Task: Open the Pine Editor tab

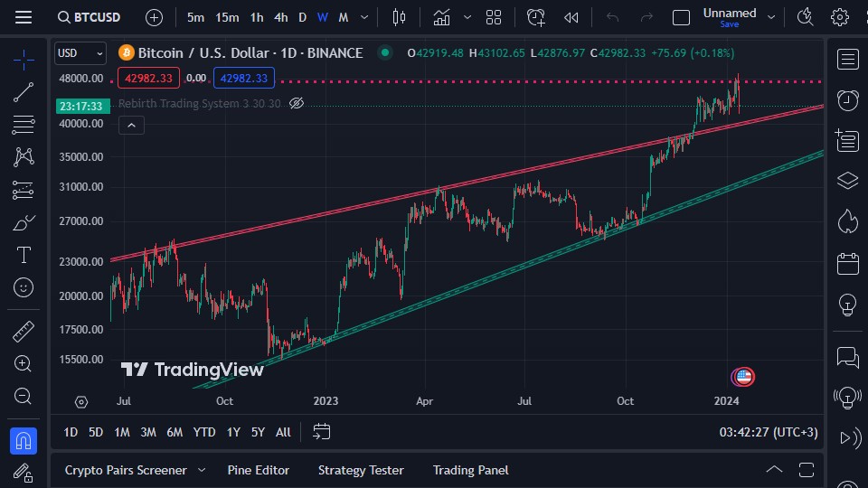Action: click(258, 470)
